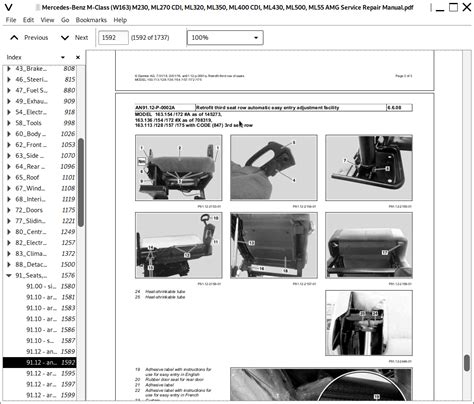The width and height of the screenshot is (474, 404).
Task: Go to the Previous page
Action: pos(29,38)
